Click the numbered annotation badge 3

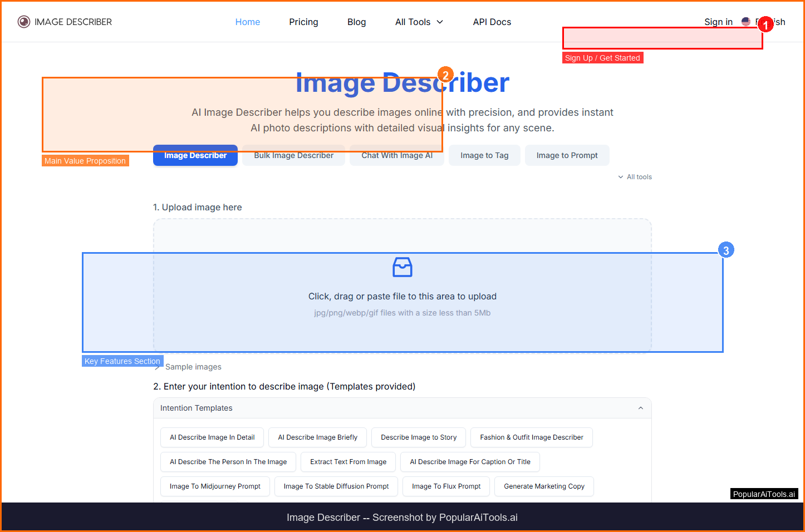[725, 250]
